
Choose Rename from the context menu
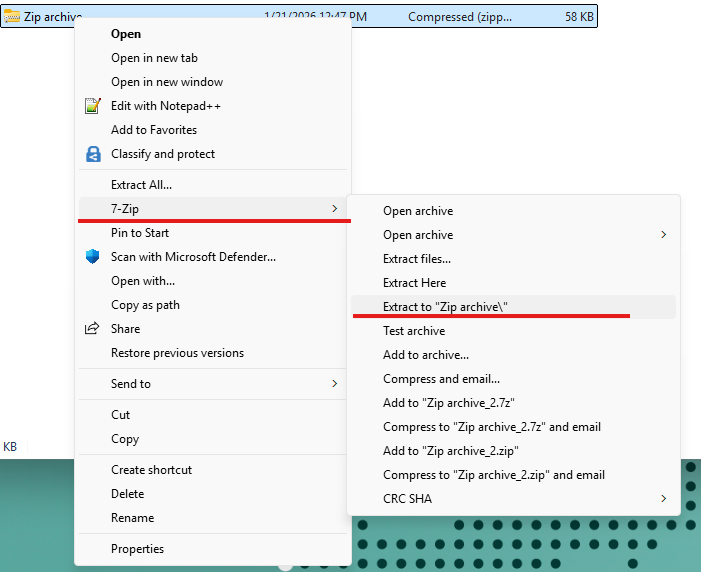point(132,518)
